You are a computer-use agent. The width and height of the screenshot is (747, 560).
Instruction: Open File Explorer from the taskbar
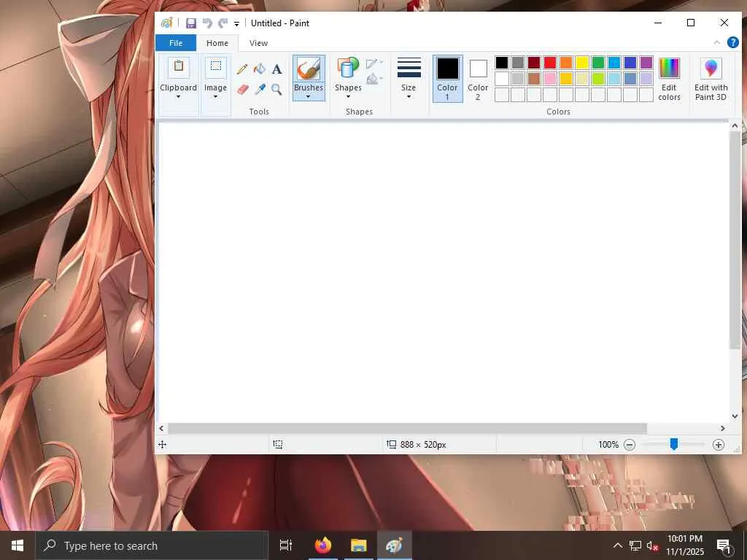359,545
